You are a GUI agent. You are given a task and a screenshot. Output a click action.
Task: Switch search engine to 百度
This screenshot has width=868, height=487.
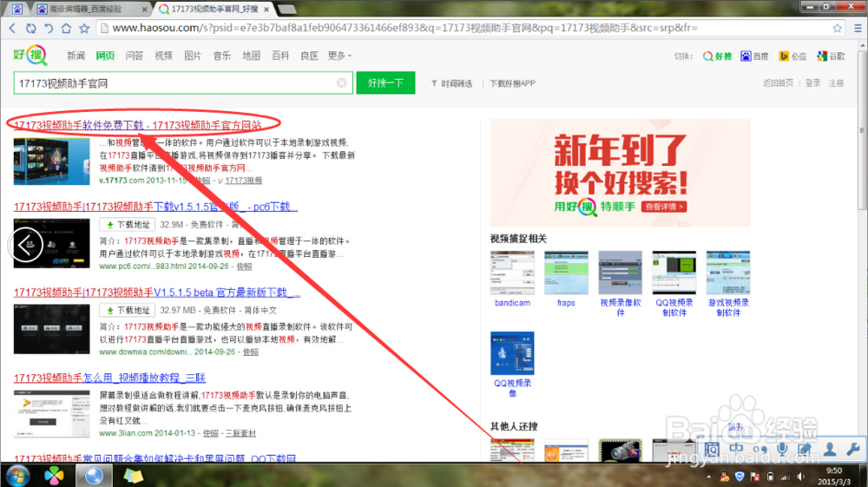754,56
